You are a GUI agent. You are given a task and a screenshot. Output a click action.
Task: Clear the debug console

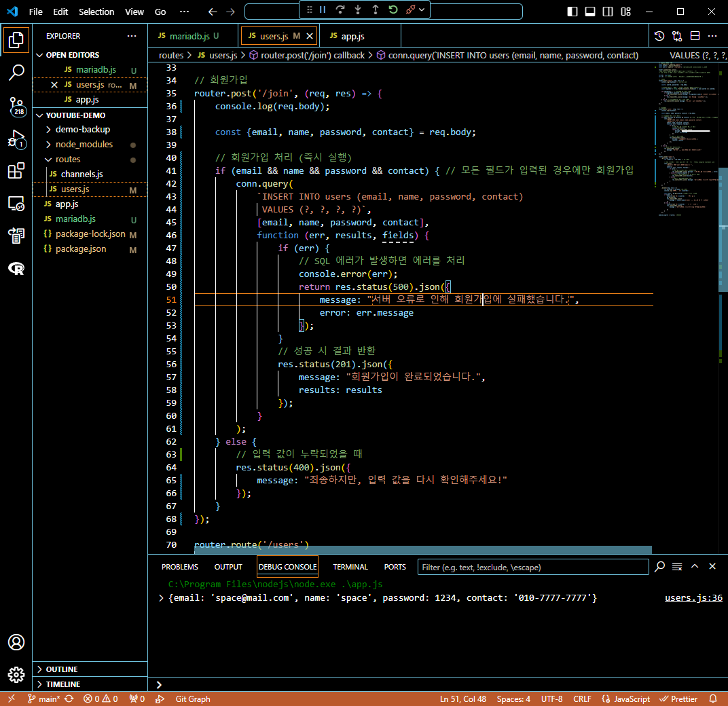tap(677, 567)
